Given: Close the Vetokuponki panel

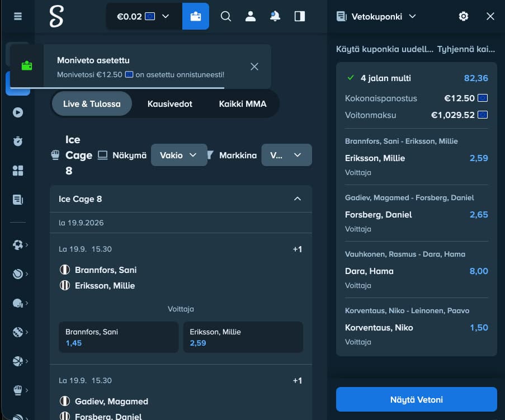Looking at the screenshot, I should click(x=490, y=16).
